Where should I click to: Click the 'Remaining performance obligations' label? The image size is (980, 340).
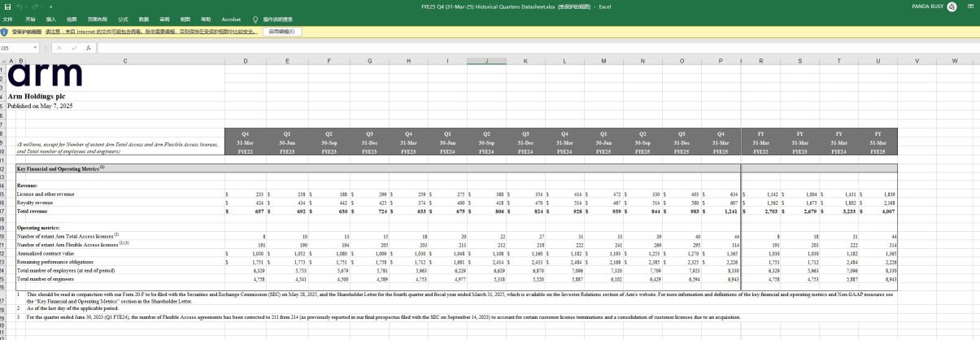point(56,262)
